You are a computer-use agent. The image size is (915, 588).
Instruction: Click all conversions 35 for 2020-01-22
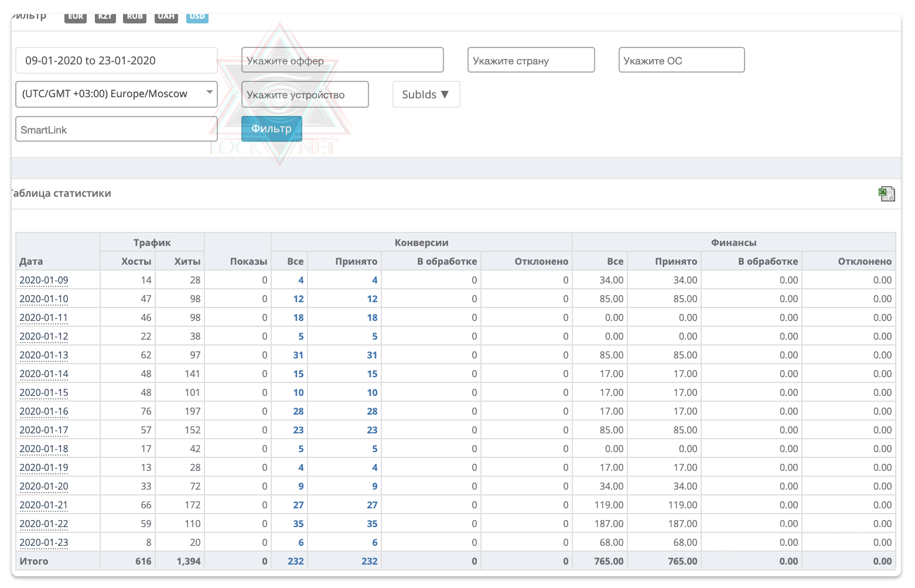click(298, 524)
